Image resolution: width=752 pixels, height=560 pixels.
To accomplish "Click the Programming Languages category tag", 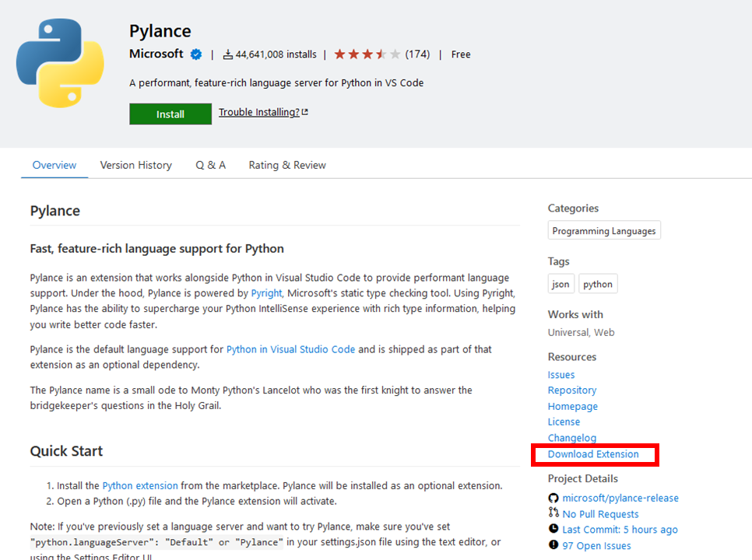I will tap(604, 230).
